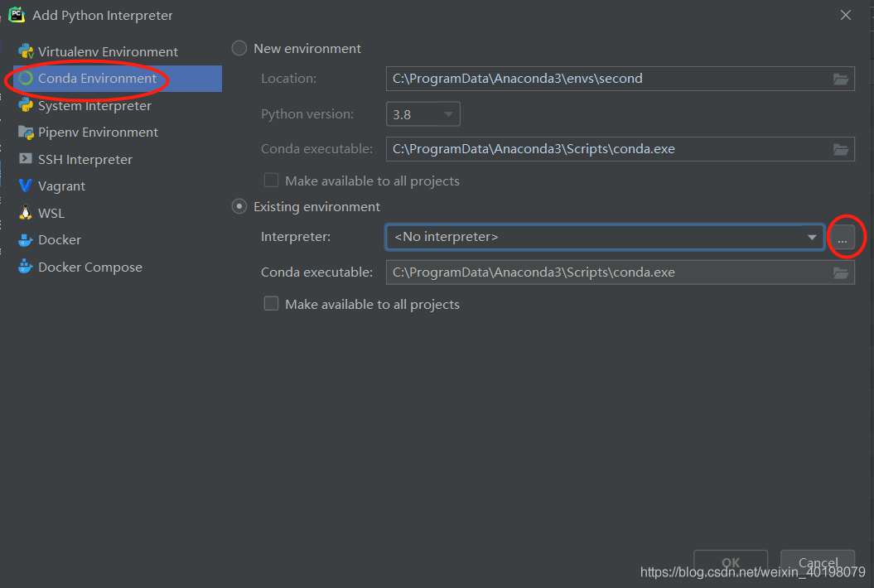The width and height of the screenshot is (874, 588).
Task: Select Pipenv Environment in the sidebar
Action: (x=117, y=132)
